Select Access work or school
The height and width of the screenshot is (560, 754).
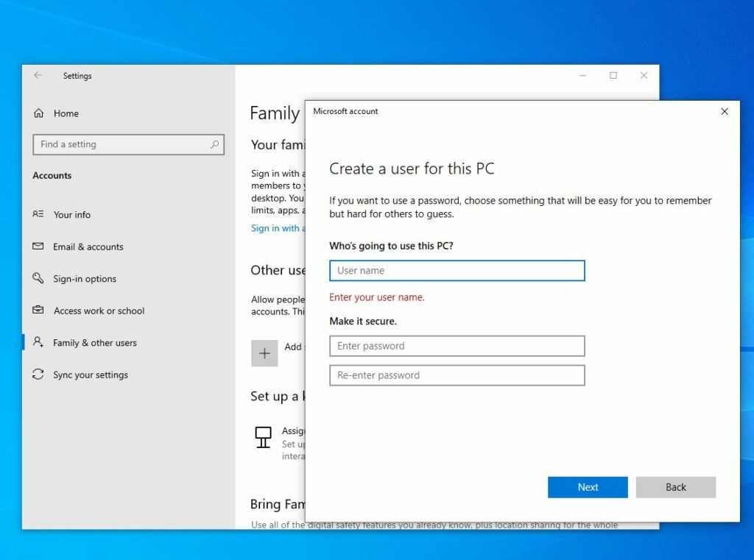[x=99, y=311]
